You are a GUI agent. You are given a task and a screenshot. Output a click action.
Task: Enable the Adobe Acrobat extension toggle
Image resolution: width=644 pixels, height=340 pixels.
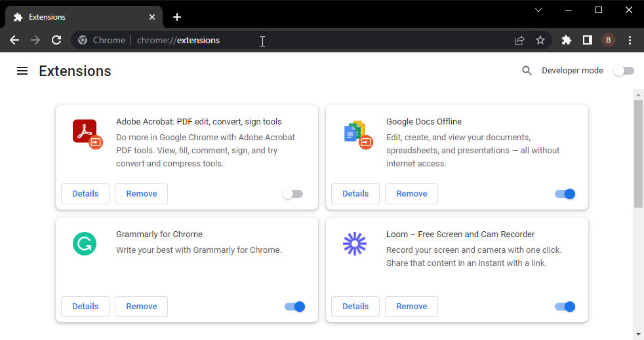(293, 194)
